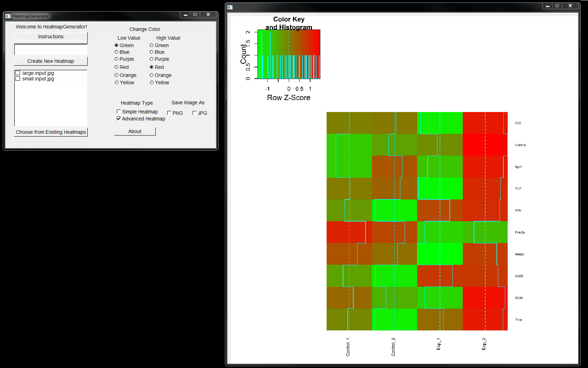Click the heatmap viewer window title icon
588x368 pixels.
coord(230,7)
